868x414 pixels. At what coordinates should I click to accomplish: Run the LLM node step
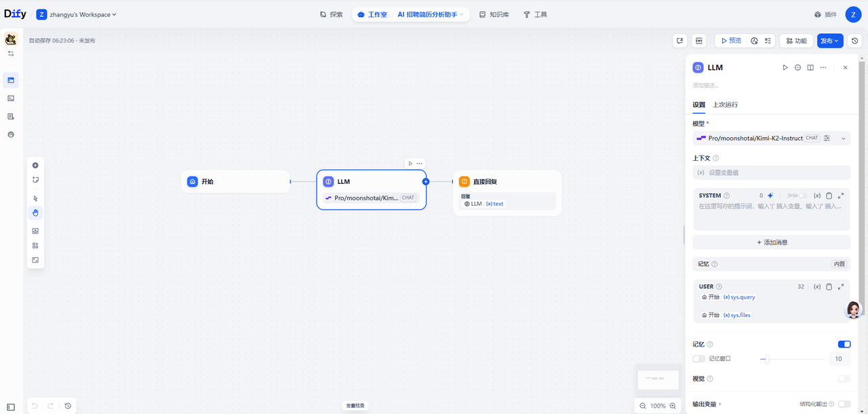(x=785, y=68)
